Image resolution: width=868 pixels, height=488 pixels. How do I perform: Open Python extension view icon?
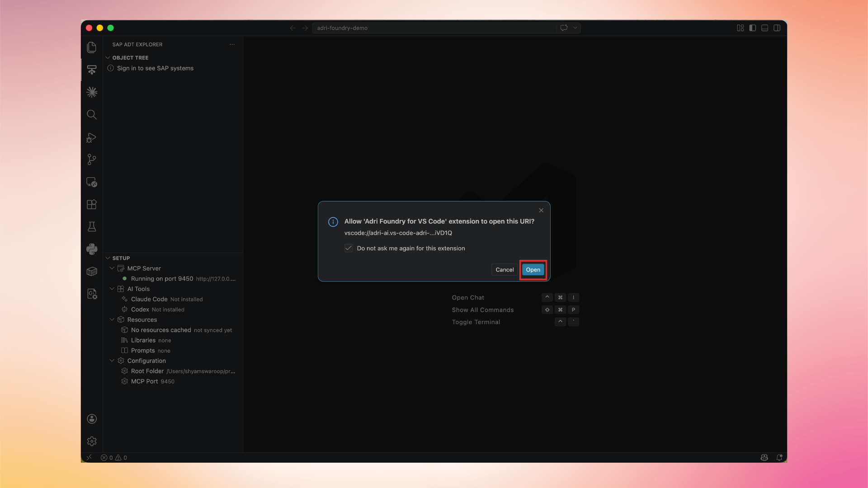click(x=92, y=249)
